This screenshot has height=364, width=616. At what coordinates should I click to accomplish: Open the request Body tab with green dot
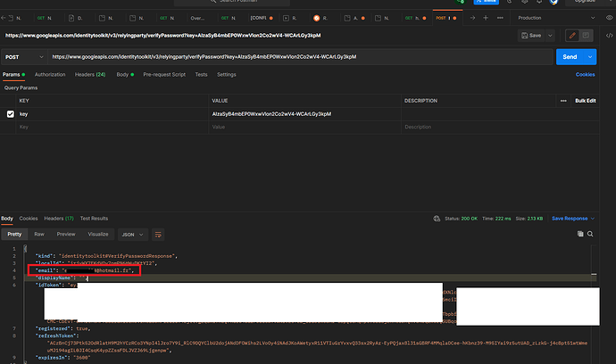click(125, 75)
